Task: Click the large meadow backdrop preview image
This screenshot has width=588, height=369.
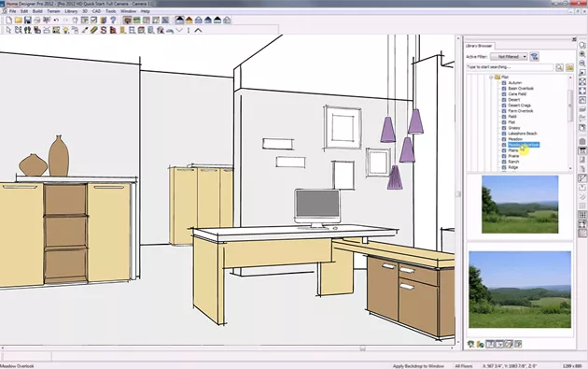Action: [x=520, y=290]
